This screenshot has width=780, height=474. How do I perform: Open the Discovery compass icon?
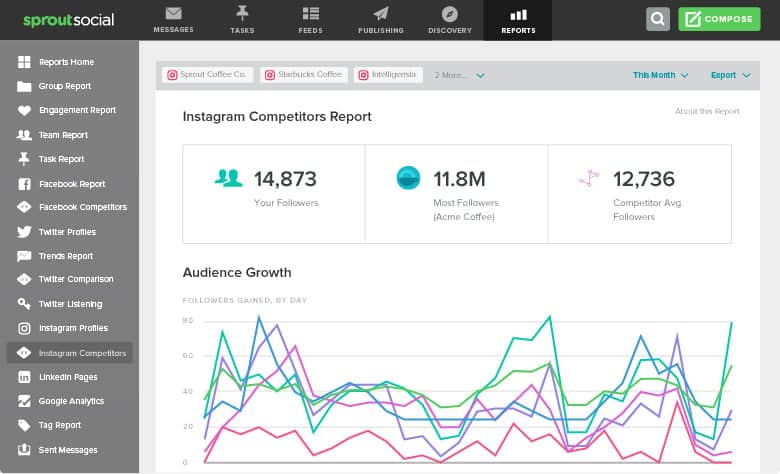(x=450, y=14)
